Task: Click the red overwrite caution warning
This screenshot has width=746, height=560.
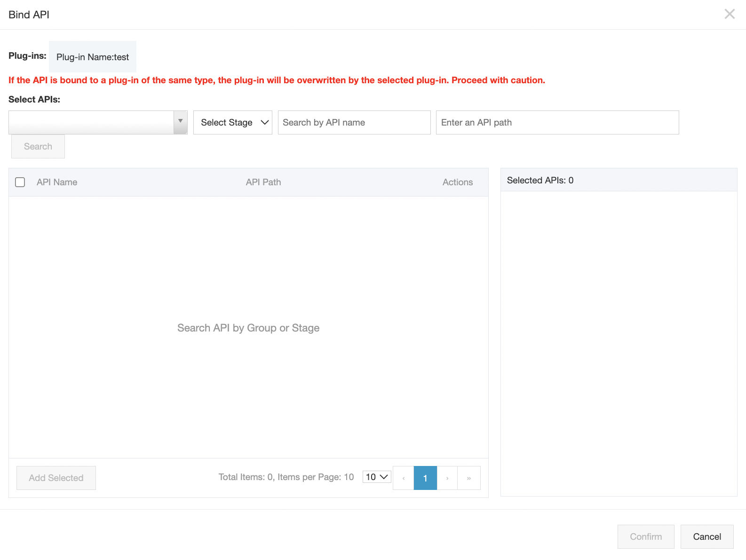Action: click(277, 80)
